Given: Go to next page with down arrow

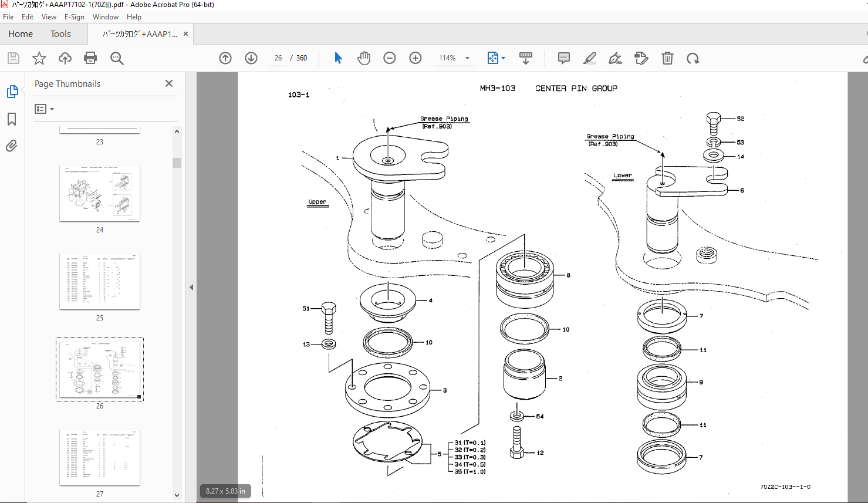Looking at the screenshot, I should (251, 58).
